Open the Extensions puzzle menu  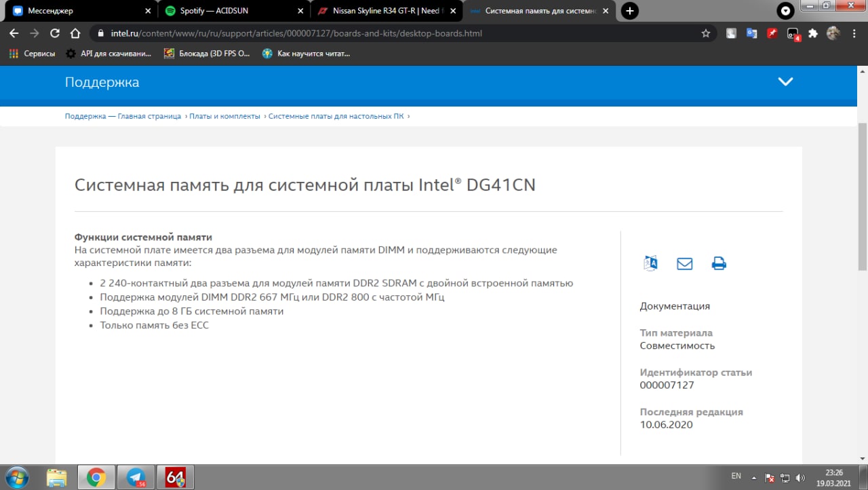[x=813, y=33]
